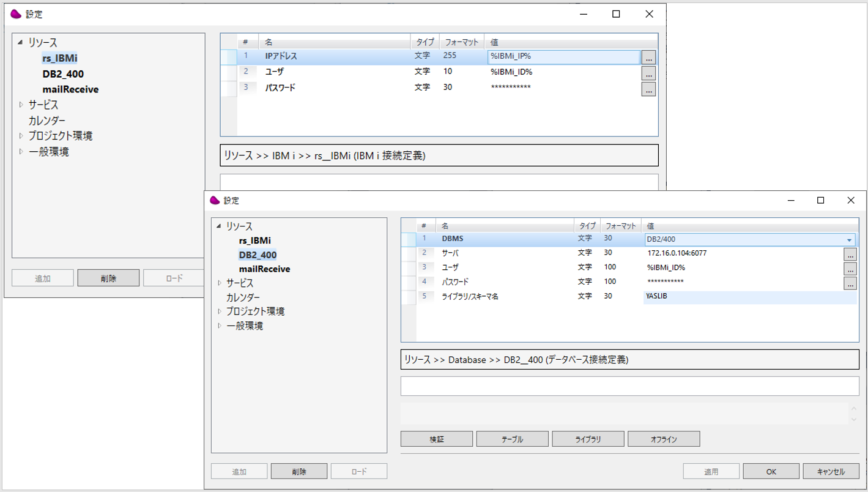Click 追加 in the front window
The height and width of the screenshot is (492, 868).
click(239, 471)
